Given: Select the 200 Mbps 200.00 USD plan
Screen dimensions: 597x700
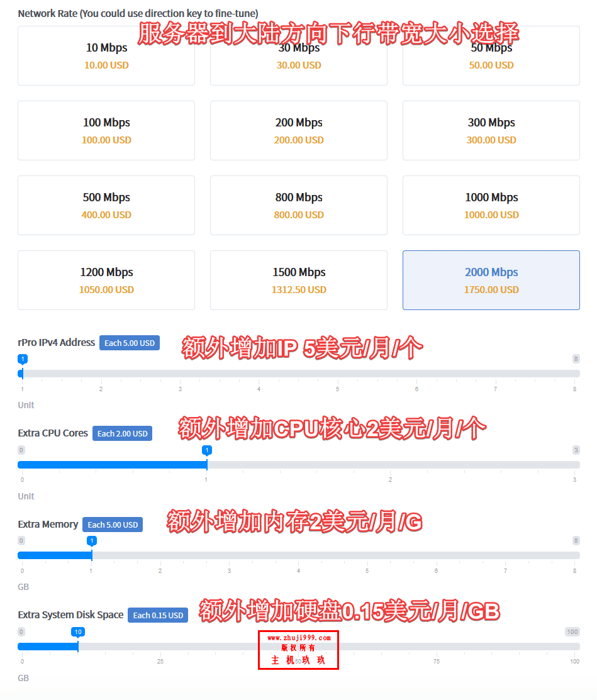Looking at the screenshot, I should point(299,130).
